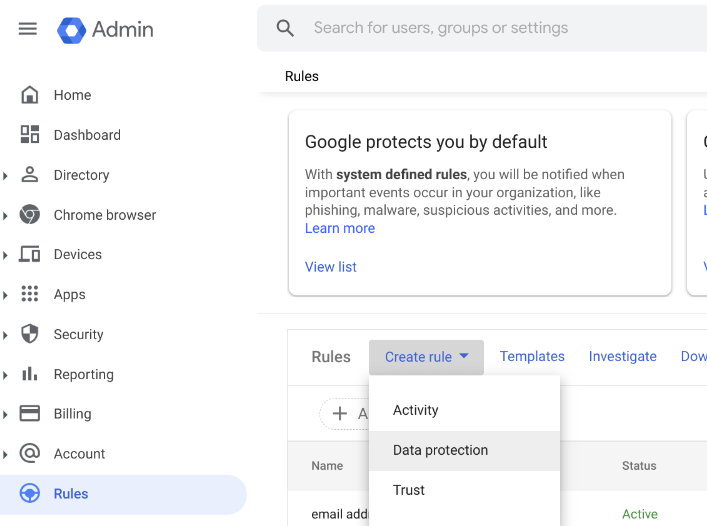Click the email address rule row name
The height and width of the screenshot is (526, 707).
340,514
